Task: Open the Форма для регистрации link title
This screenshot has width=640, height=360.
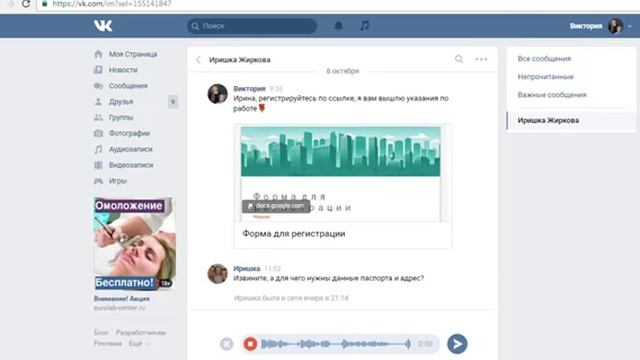Action: pyautogui.click(x=294, y=234)
